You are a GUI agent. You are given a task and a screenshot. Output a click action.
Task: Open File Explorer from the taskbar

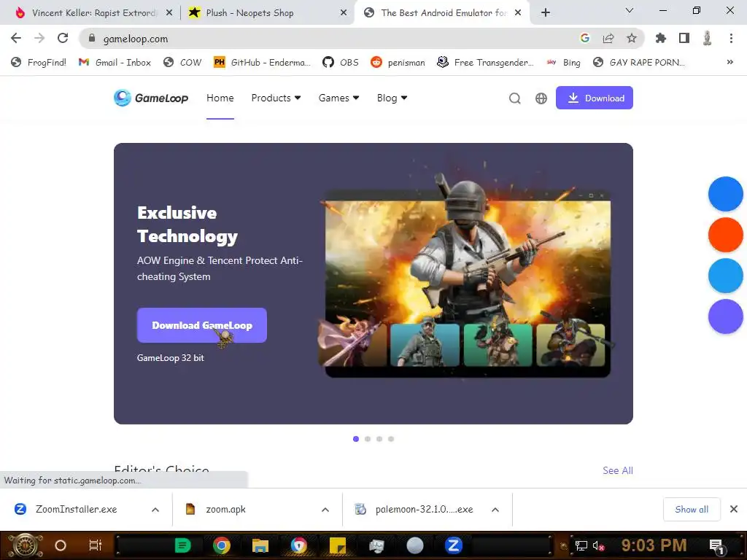pyautogui.click(x=260, y=545)
